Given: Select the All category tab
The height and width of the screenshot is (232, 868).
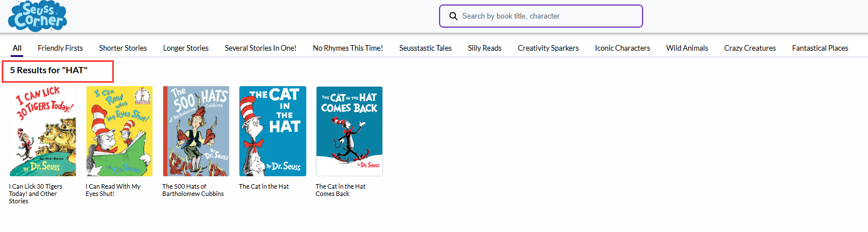Looking at the screenshot, I should pyautogui.click(x=17, y=48).
